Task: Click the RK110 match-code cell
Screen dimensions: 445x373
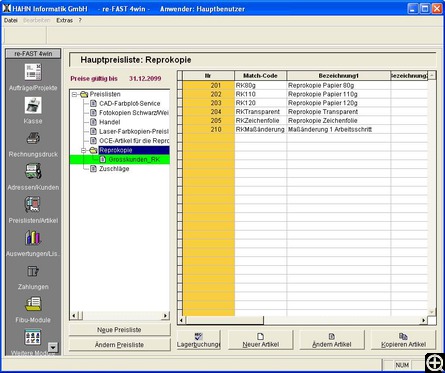Action: coord(260,94)
